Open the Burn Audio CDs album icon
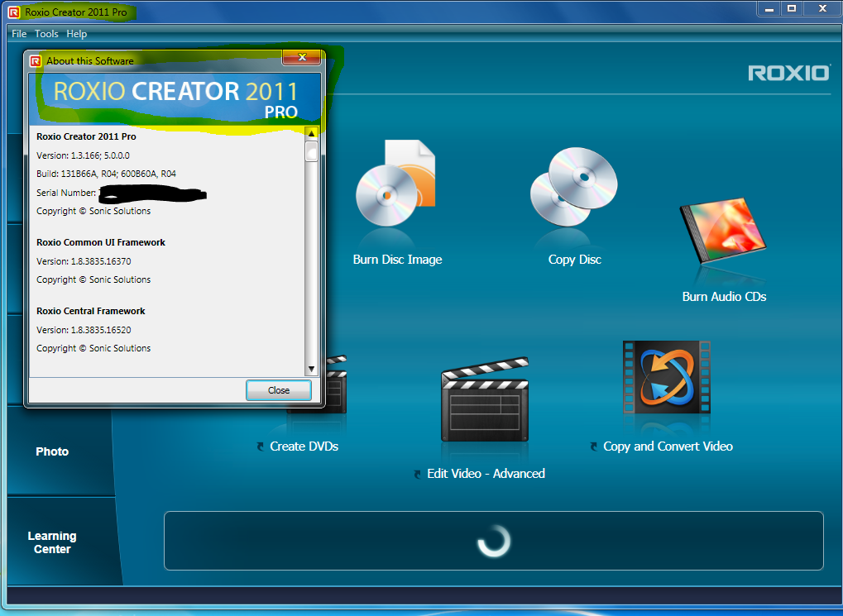This screenshot has width=843, height=616. point(722,230)
